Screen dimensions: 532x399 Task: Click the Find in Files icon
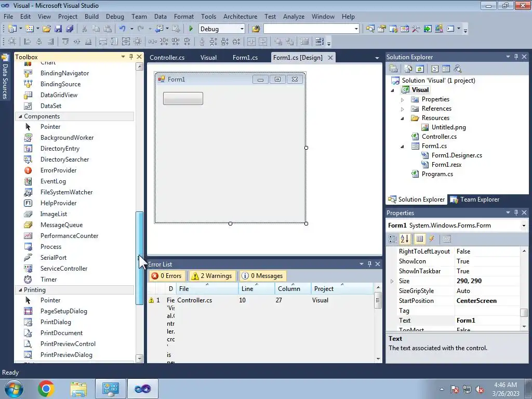pos(256,29)
